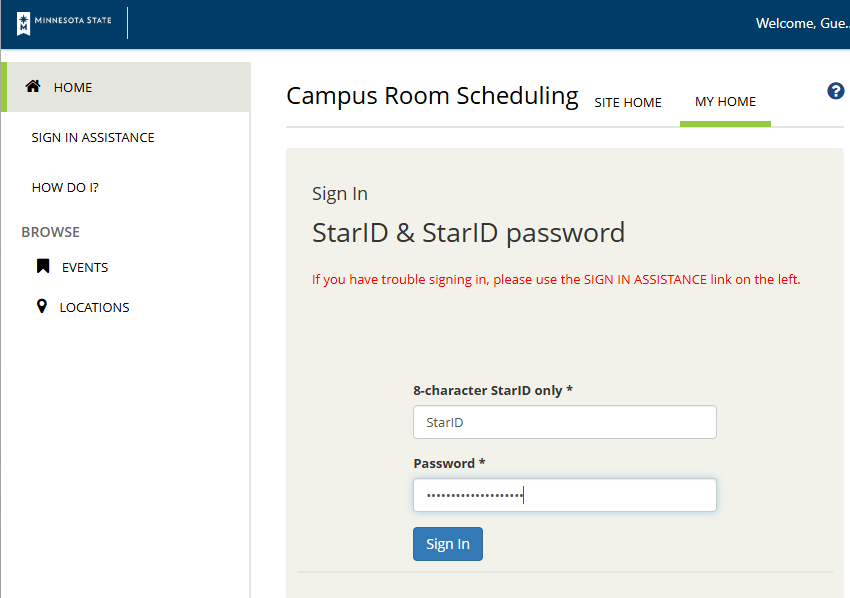Click into the StarID text field
The height and width of the screenshot is (598, 850).
point(564,422)
